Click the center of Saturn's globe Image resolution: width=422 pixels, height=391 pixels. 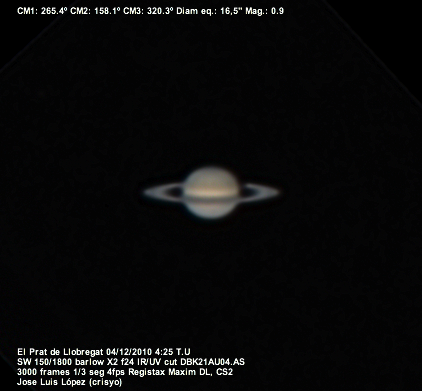point(211,193)
